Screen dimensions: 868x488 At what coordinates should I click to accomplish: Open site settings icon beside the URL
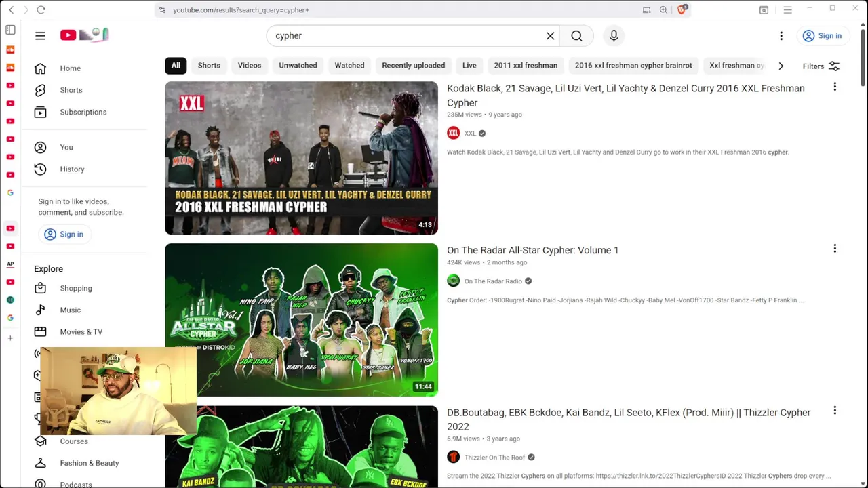pos(161,9)
